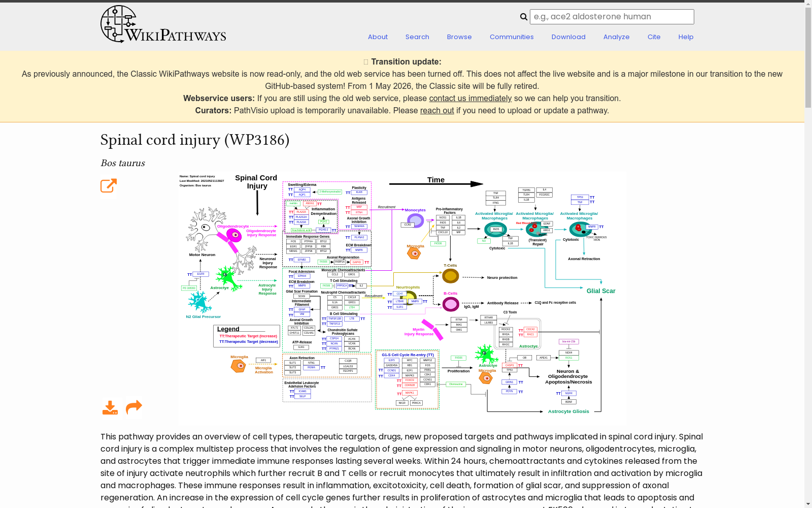
Task: Click the scrollbar down arrow
Action: pos(808,504)
